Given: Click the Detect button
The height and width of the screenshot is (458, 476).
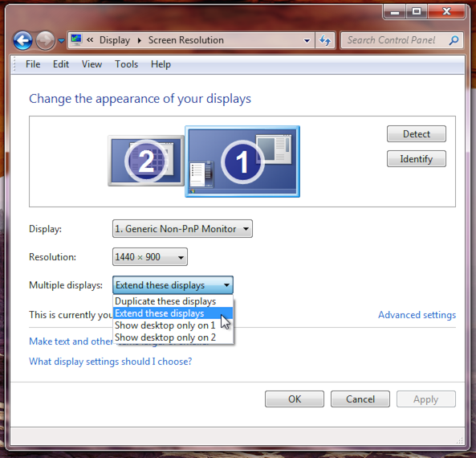Looking at the screenshot, I should coord(416,133).
